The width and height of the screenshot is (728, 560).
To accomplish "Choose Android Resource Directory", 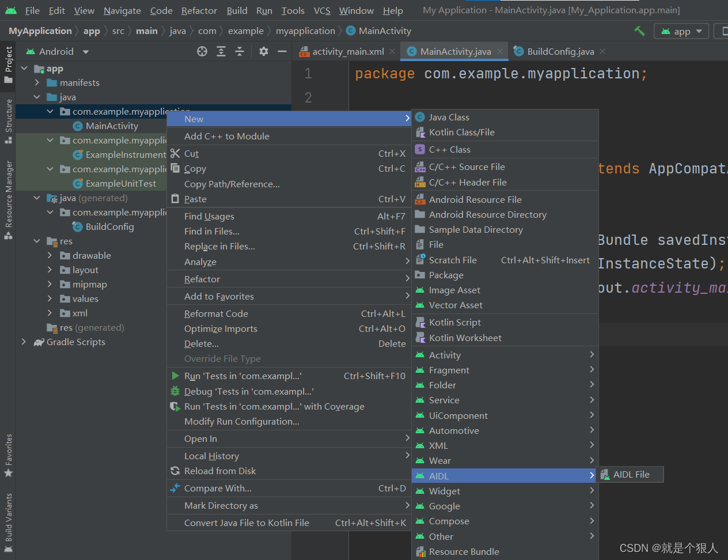I will pyautogui.click(x=505, y=214).
